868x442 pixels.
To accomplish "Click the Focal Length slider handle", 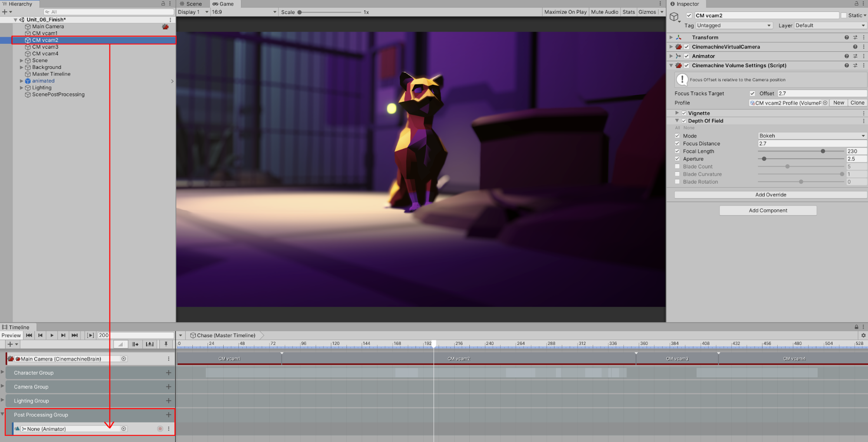I will [823, 151].
